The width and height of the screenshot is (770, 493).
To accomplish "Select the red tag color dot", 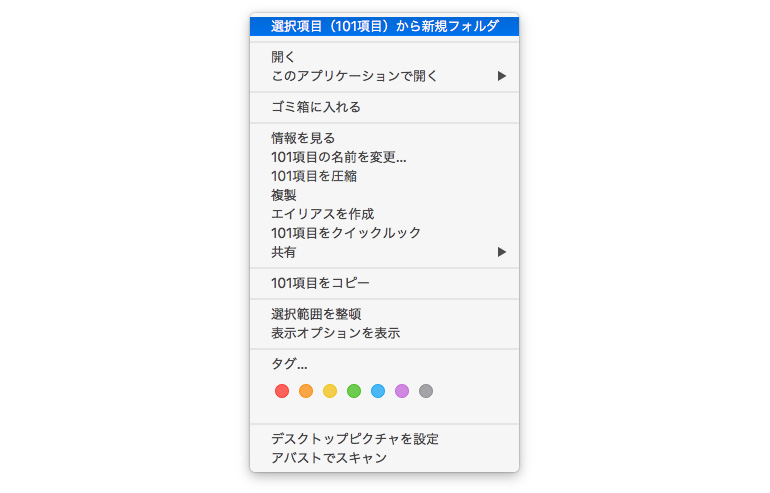I will [x=282, y=391].
